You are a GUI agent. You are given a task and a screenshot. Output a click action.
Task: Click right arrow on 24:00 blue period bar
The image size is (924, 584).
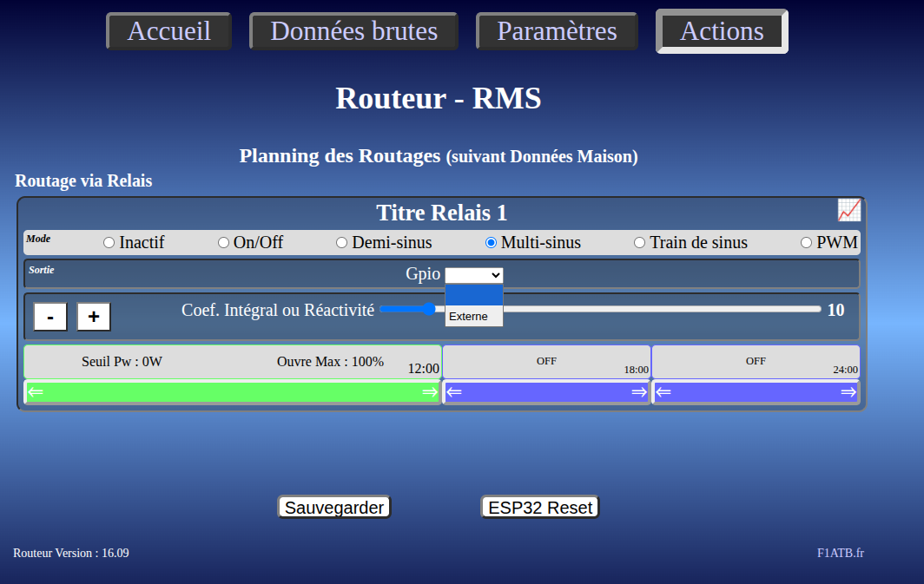pyautogui.click(x=848, y=392)
